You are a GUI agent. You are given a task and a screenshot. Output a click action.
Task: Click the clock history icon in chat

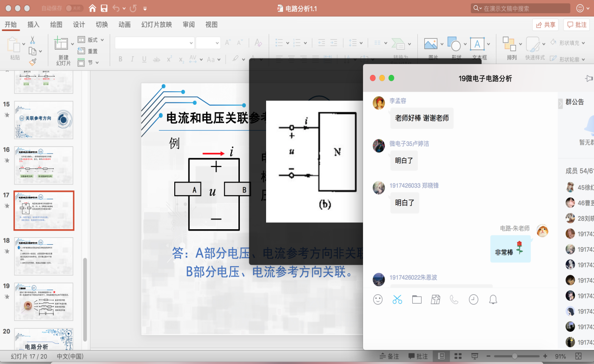[x=474, y=299]
